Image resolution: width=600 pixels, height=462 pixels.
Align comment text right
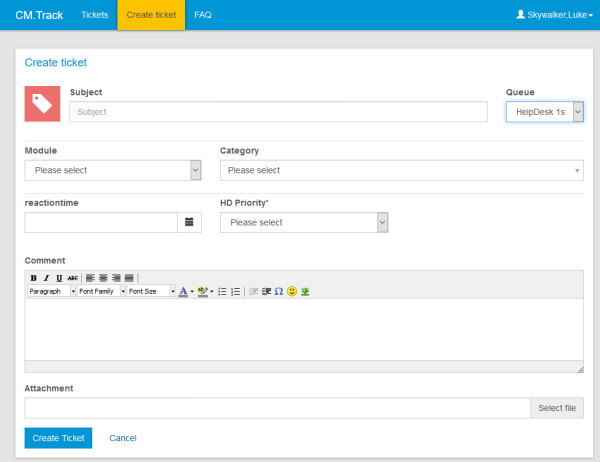pos(116,278)
